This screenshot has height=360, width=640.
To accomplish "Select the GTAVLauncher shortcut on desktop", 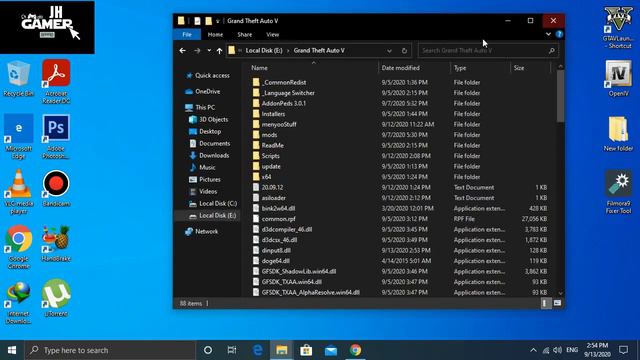I will 618,27.
